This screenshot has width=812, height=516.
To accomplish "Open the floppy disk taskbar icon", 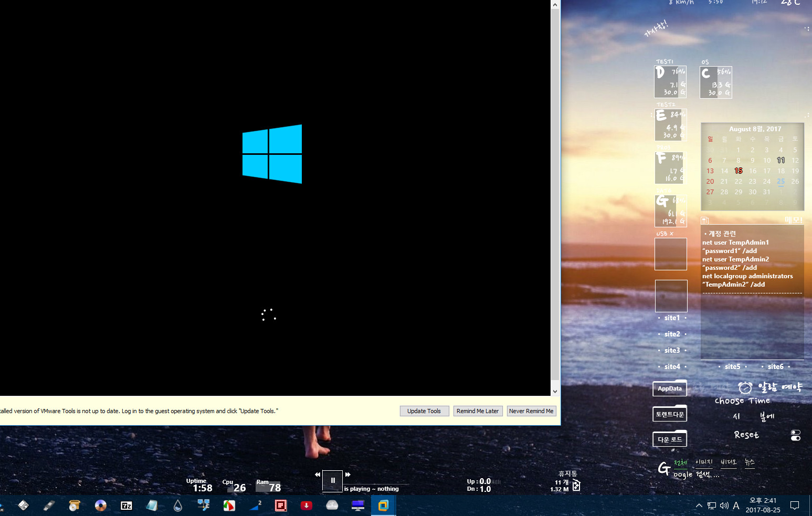I will click(x=23, y=506).
